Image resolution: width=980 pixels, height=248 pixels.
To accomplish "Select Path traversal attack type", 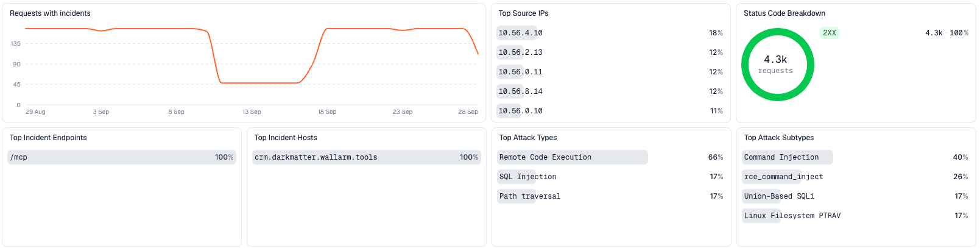I will 611,196.
